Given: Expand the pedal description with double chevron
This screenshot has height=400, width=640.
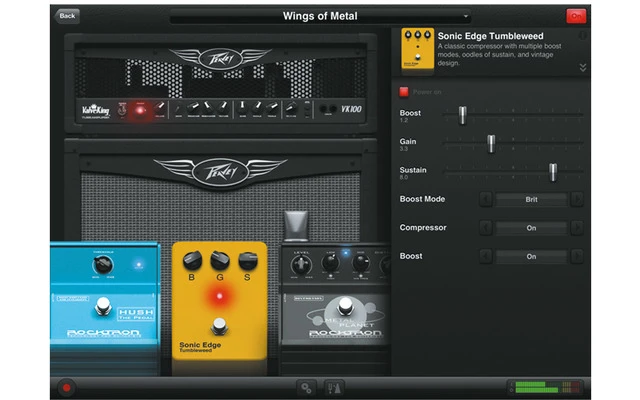Looking at the screenshot, I should pos(583,67).
